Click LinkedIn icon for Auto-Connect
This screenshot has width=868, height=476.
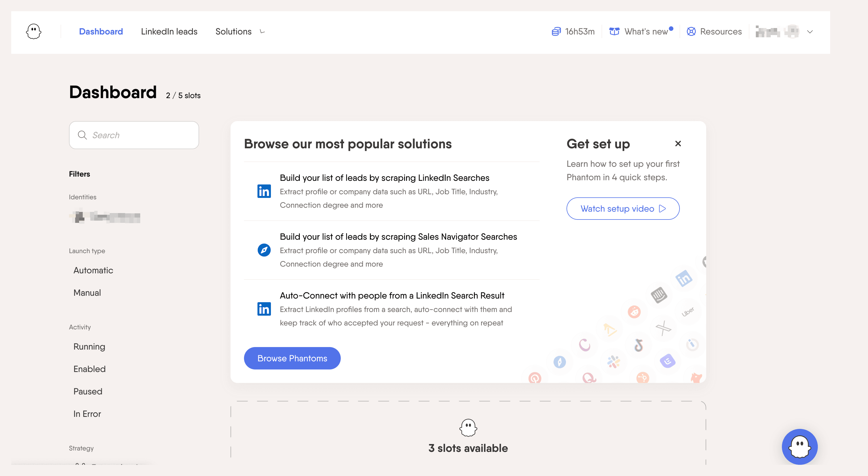point(264,309)
